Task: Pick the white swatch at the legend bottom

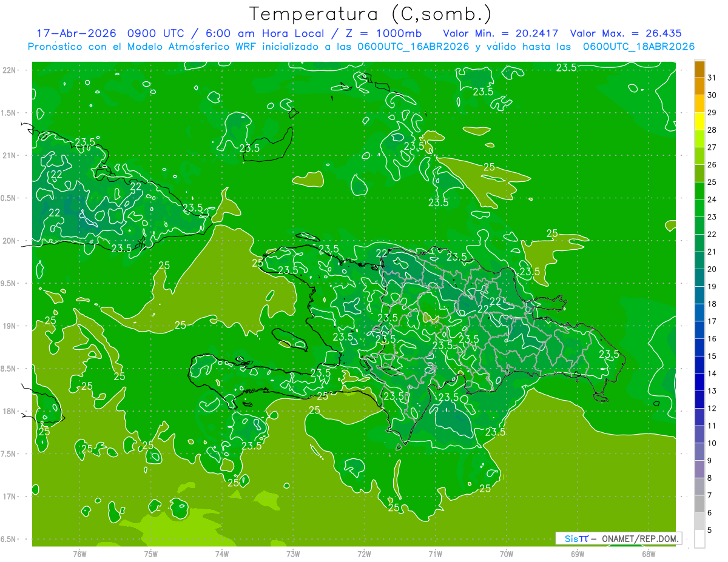Action: (699, 539)
